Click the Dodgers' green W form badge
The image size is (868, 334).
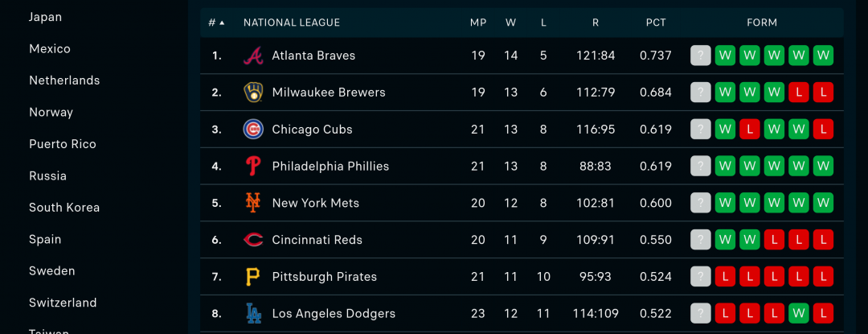pos(798,314)
